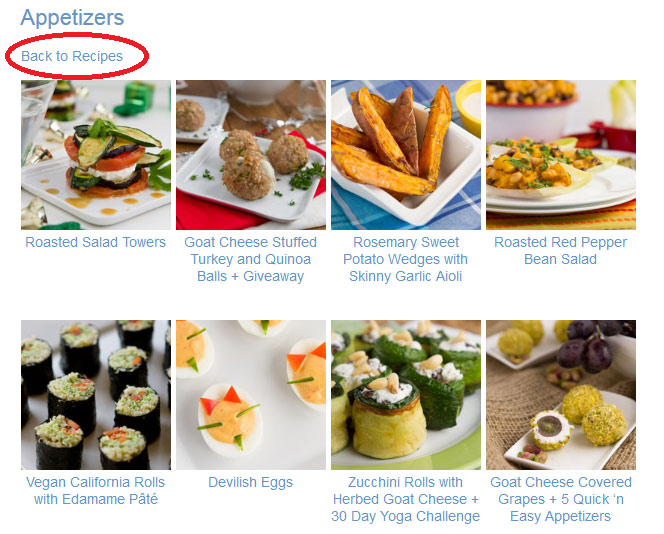664x534 pixels.
Task: Open the sweet potato wedges photo
Action: [406, 155]
